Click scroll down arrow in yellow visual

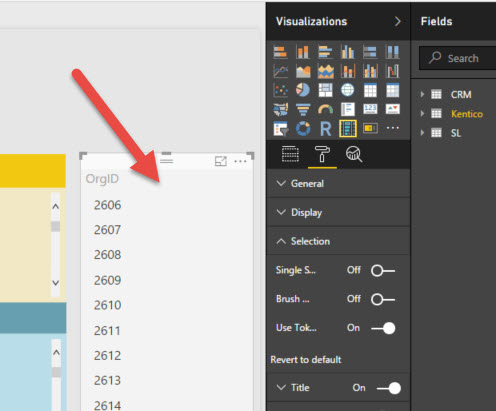click(x=56, y=283)
